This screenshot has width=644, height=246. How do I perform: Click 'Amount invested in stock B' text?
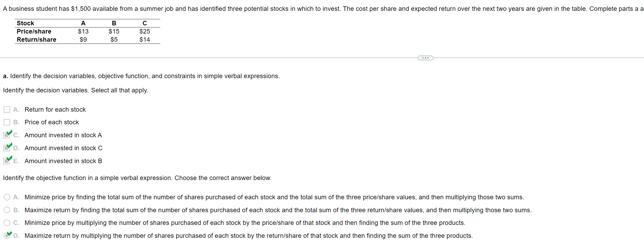63,161
